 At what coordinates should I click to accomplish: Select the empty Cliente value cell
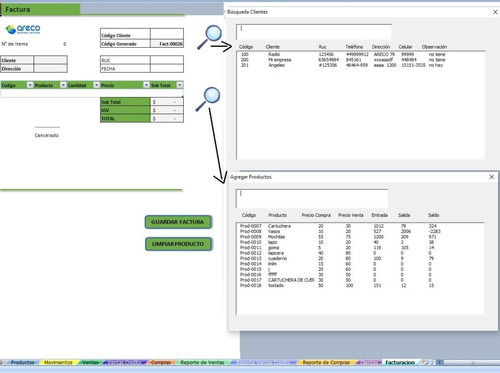[50, 60]
